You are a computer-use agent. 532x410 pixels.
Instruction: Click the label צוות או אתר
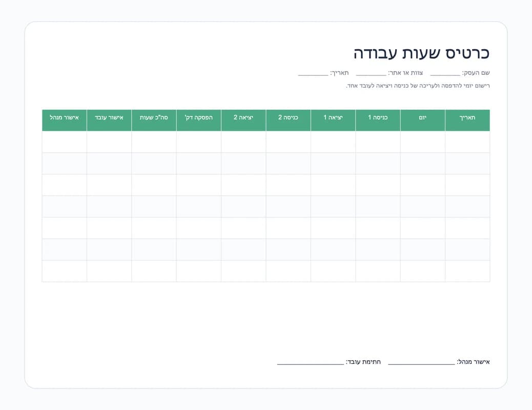pos(405,73)
